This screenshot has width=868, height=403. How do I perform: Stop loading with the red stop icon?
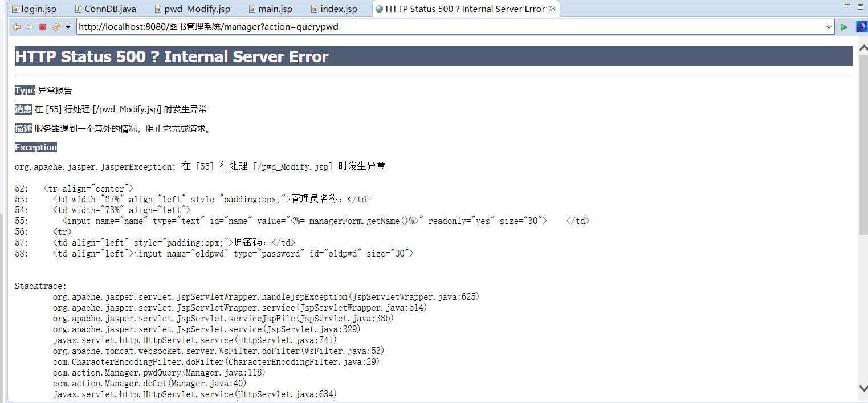[x=42, y=27]
